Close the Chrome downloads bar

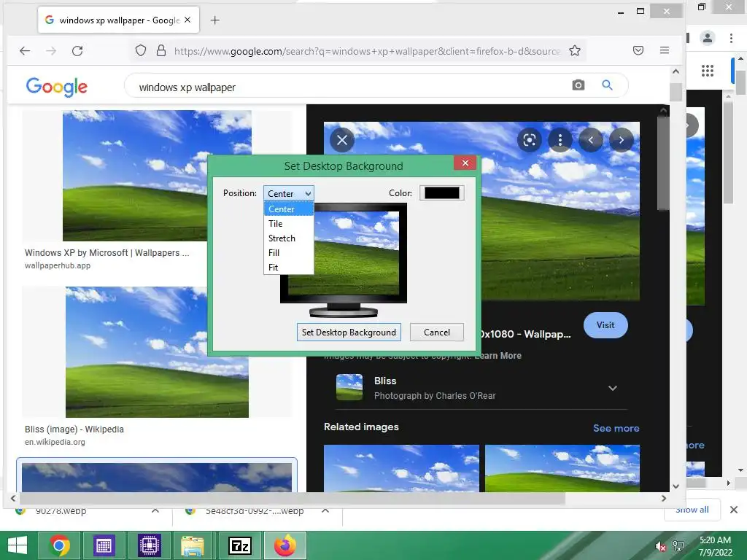tap(734, 510)
